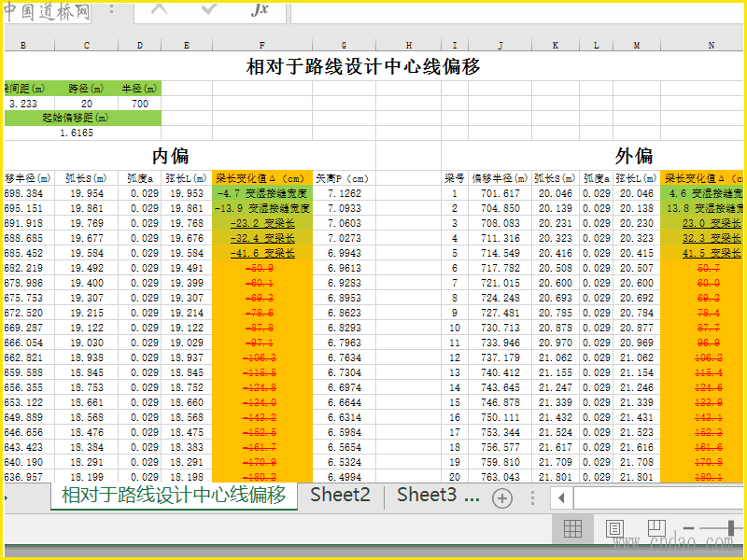Select the cell -4.7 变湿接缝宽度
This screenshot has height=560, width=747.
pyautogui.click(x=262, y=193)
